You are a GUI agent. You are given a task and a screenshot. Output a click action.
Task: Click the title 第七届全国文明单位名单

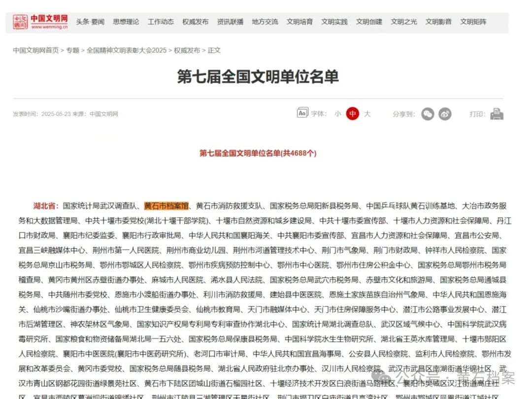[258, 77]
